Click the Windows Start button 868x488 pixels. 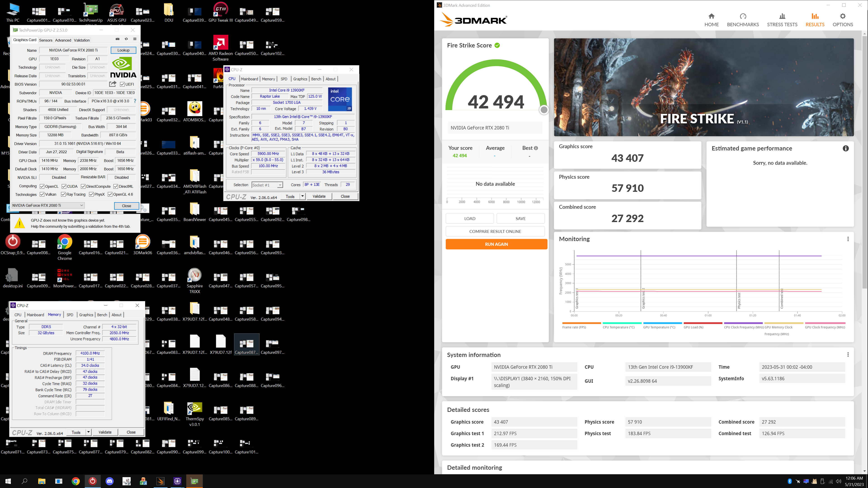tap(8, 481)
